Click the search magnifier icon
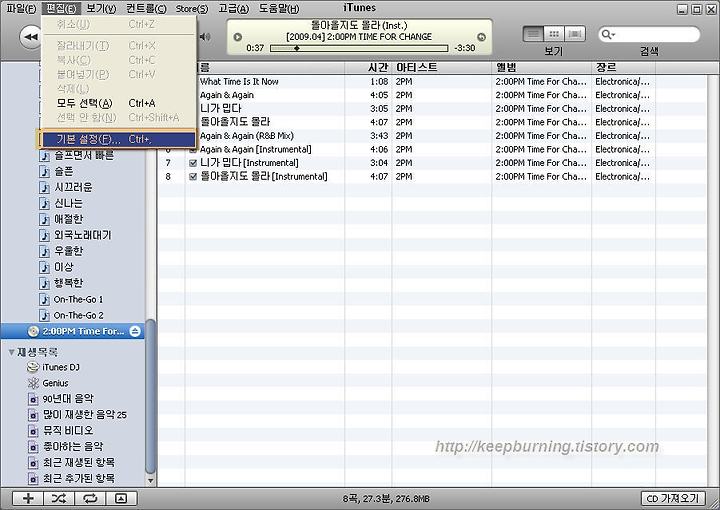 607,34
